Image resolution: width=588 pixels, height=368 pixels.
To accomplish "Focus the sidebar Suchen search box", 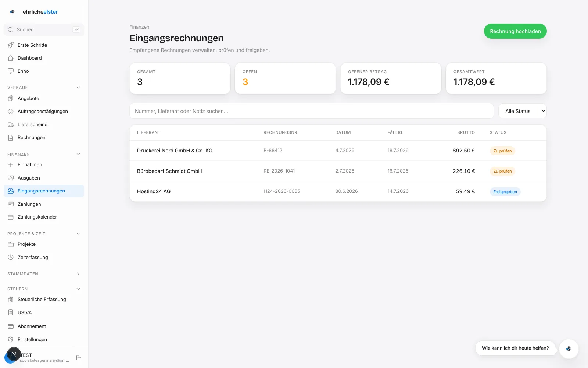I will coord(44,30).
